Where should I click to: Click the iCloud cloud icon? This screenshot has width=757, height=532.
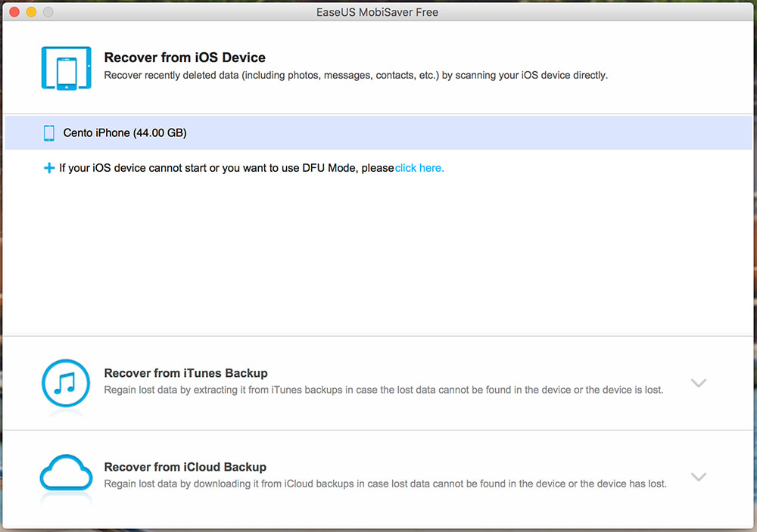coord(66,473)
